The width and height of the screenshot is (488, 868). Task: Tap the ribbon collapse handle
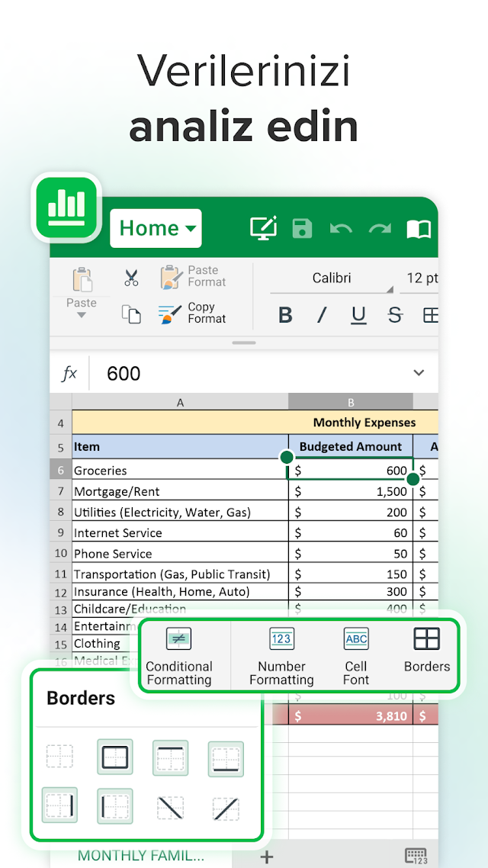244,343
